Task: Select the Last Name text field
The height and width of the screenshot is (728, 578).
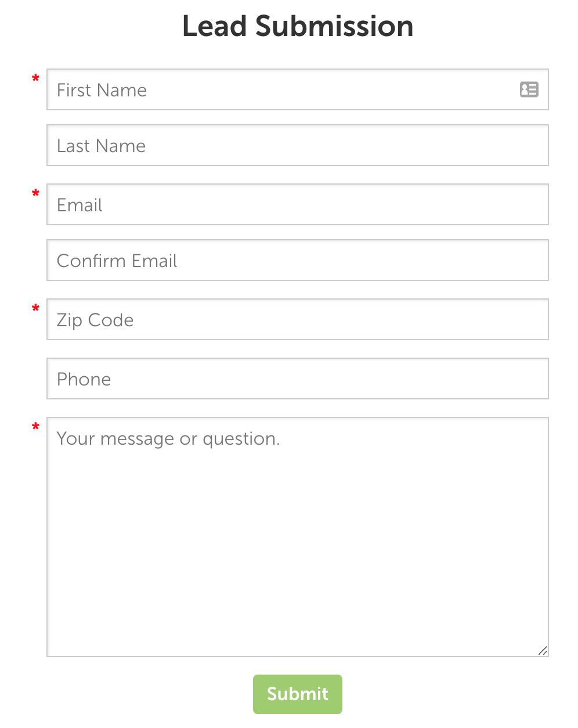Action: point(298,145)
